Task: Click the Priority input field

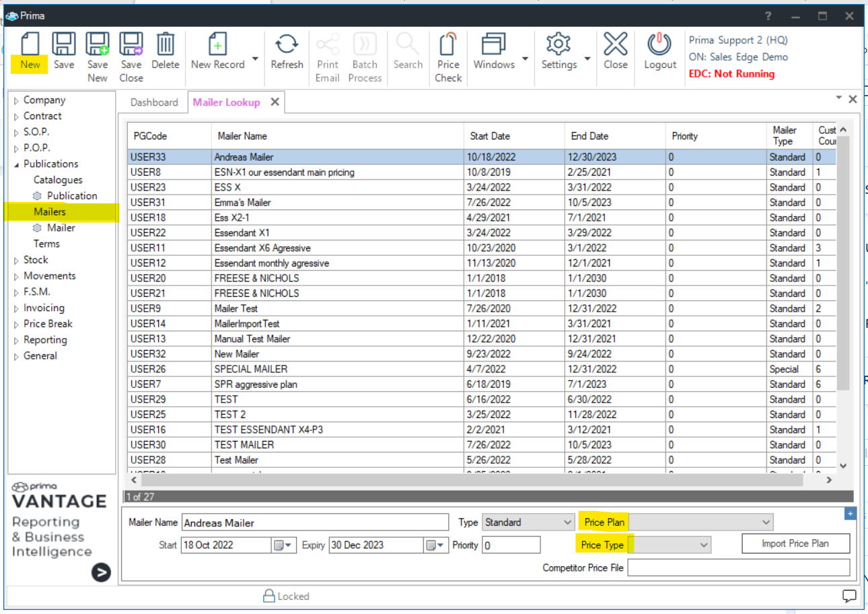Action: click(511, 545)
